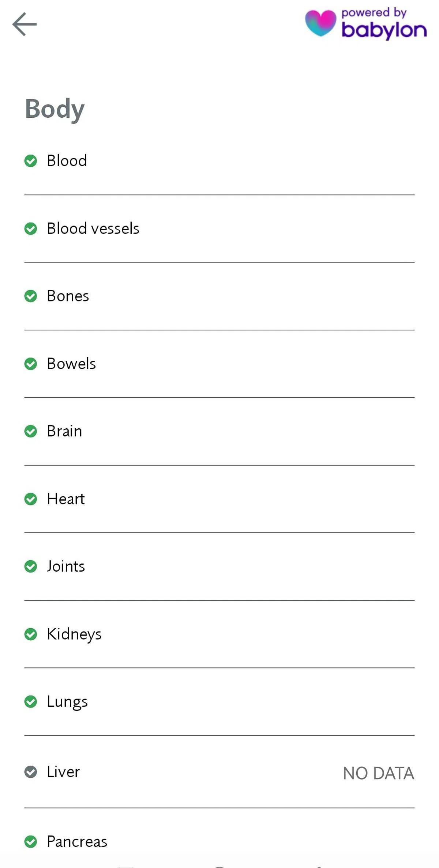Open the Pancreas entry

[x=77, y=841]
